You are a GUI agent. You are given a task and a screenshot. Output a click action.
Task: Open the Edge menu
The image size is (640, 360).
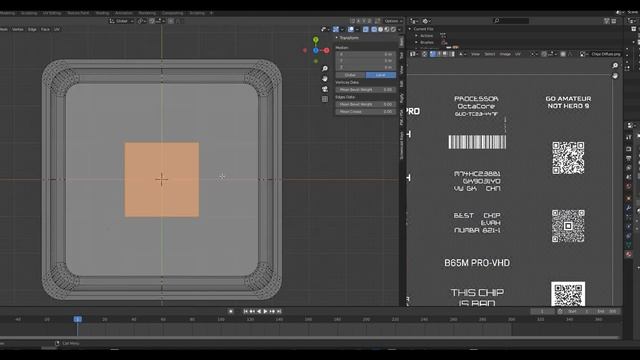point(32,29)
